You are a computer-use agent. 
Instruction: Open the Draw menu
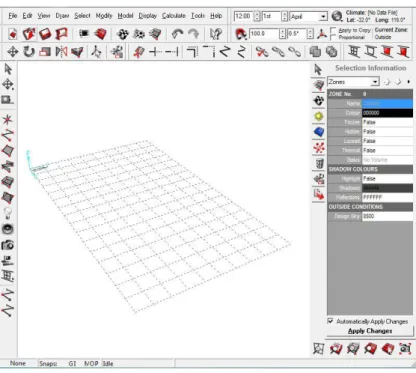click(62, 16)
